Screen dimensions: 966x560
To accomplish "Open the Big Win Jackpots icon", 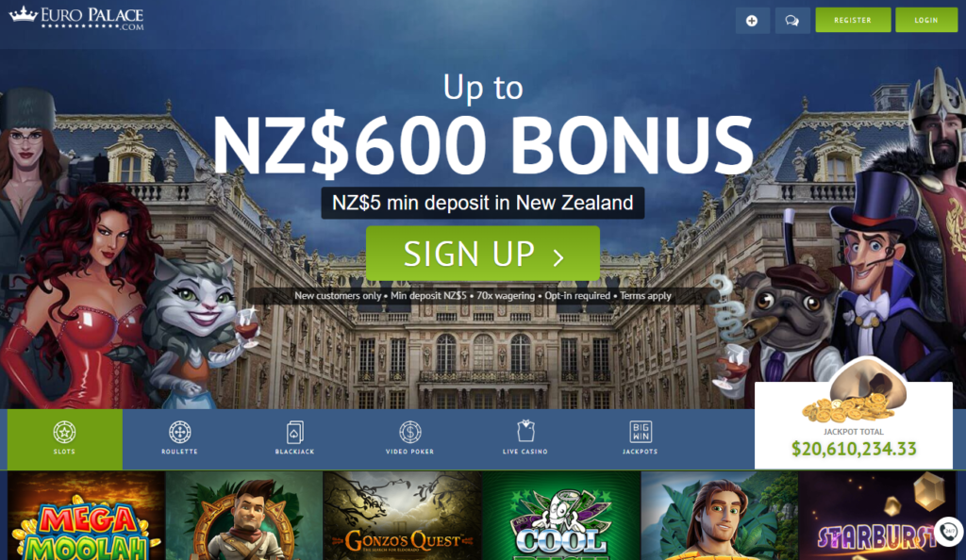I will (x=641, y=432).
